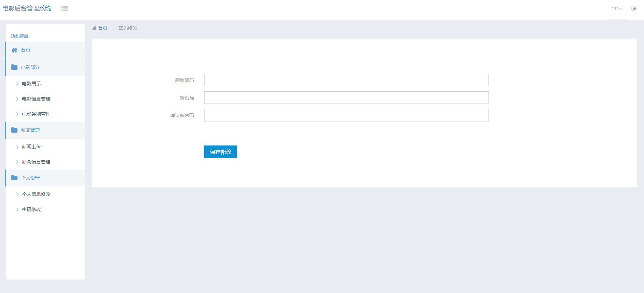The image size is (644, 293).
Task: Click the 首页 breadcrumb link
Action: tap(102, 28)
